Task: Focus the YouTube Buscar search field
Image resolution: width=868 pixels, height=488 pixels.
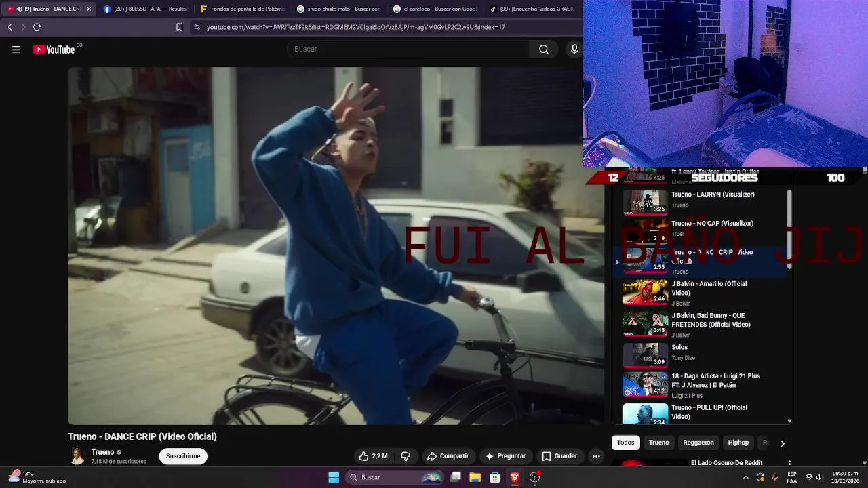Action: pos(408,49)
